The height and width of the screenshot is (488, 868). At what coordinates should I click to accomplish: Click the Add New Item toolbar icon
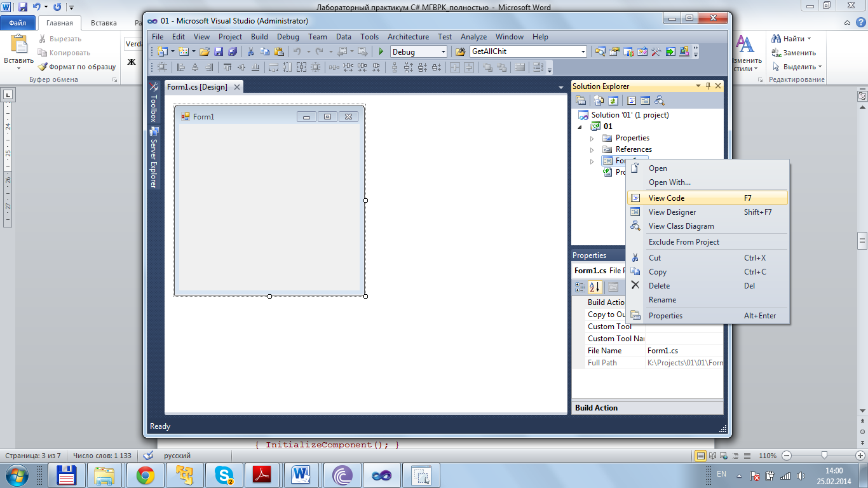183,51
